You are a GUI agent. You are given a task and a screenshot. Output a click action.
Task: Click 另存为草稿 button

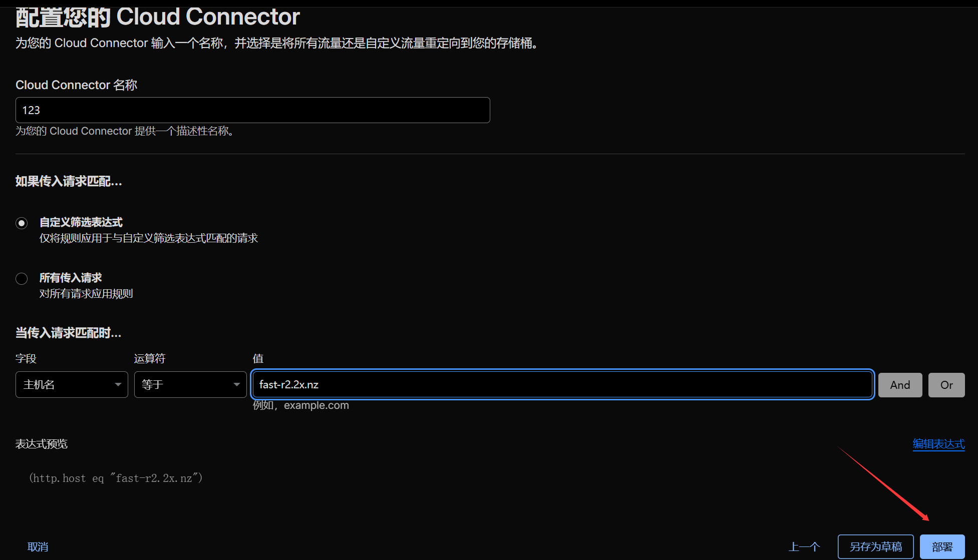[x=875, y=547]
